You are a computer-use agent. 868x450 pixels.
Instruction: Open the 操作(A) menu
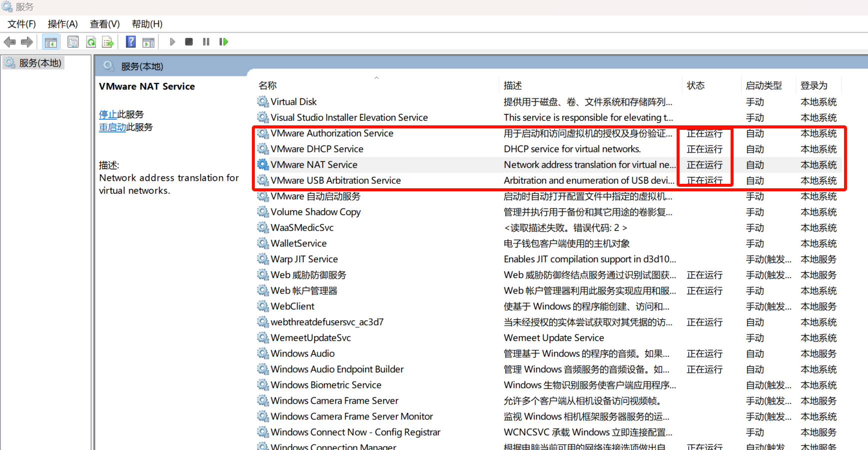(62, 24)
